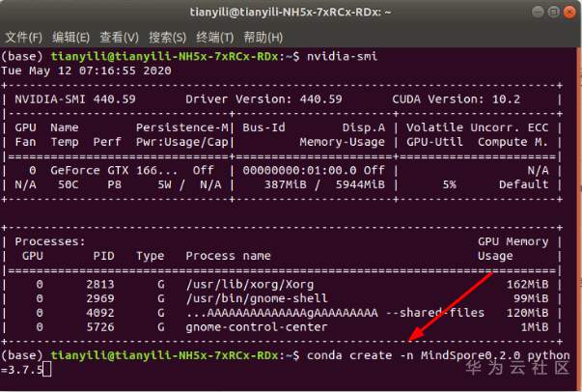The width and height of the screenshot is (582, 392).
Task: Click Process name column header
Action: pyautogui.click(x=229, y=256)
